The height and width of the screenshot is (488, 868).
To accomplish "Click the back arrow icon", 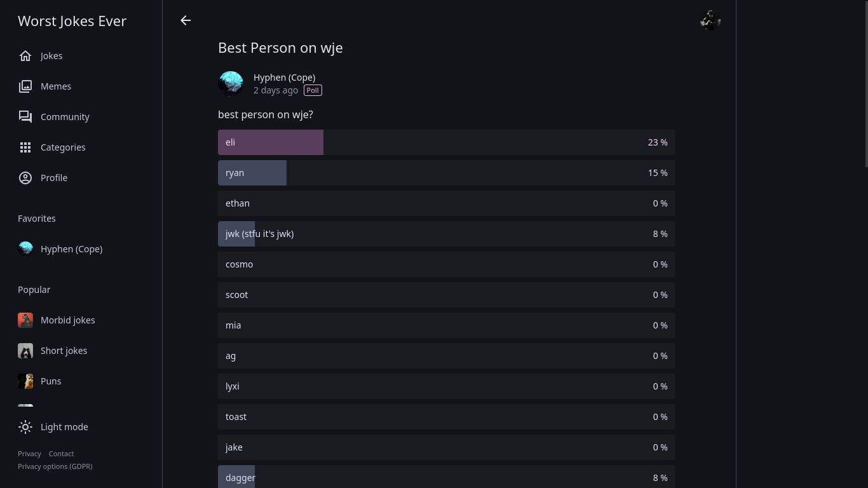I will [186, 20].
